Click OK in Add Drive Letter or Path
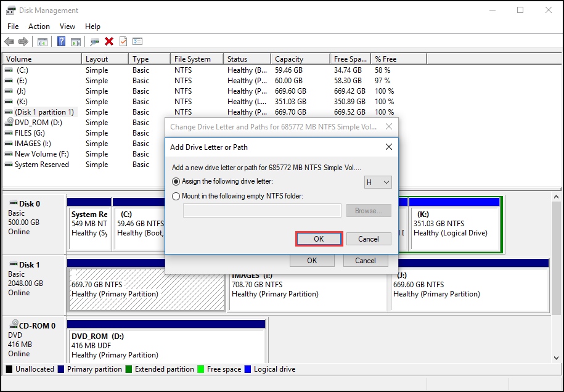The width and height of the screenshot is (564, 392). pos(319,239)
